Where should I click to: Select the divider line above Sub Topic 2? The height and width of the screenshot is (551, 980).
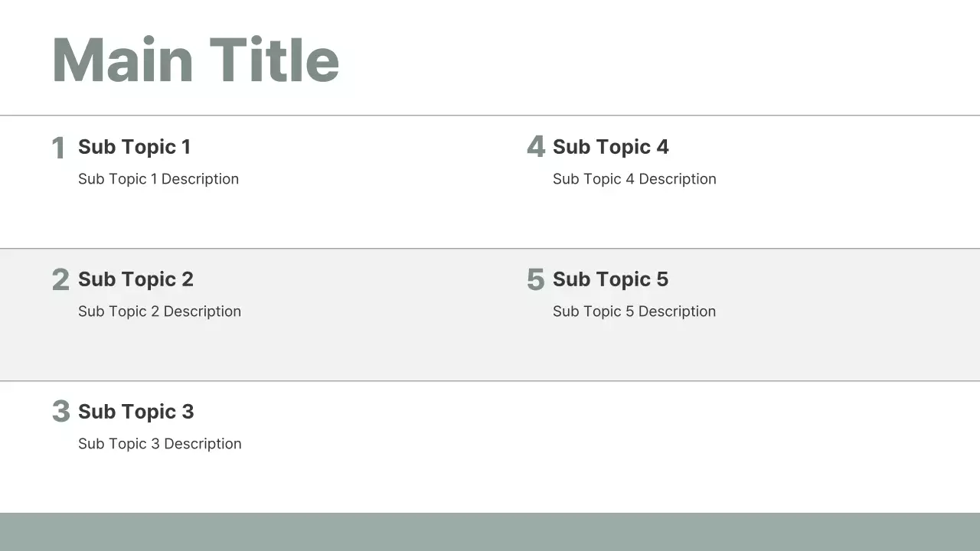(490, 248)
